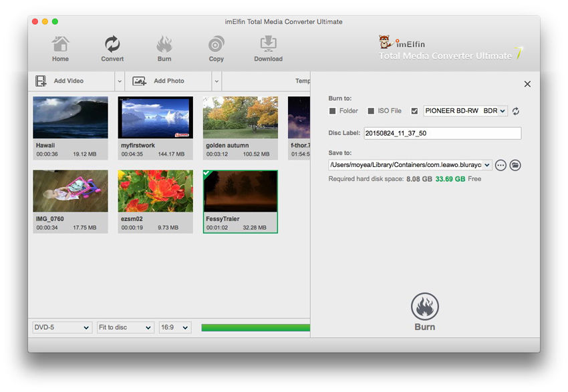This screenshot has height=392, width=568.
Task: Click the Add Photo picture icon
Action: tap(139, 81)
